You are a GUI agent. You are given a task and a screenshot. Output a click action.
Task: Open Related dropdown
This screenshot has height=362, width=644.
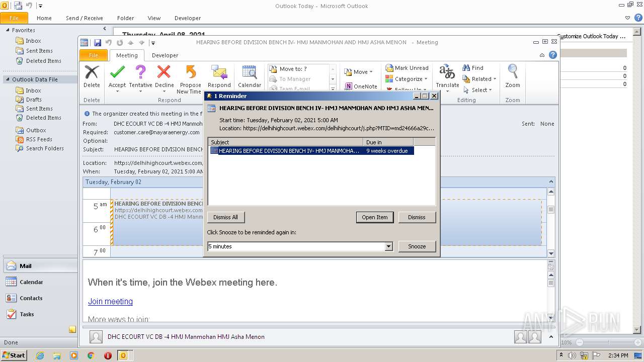click(x=479, y=79)
